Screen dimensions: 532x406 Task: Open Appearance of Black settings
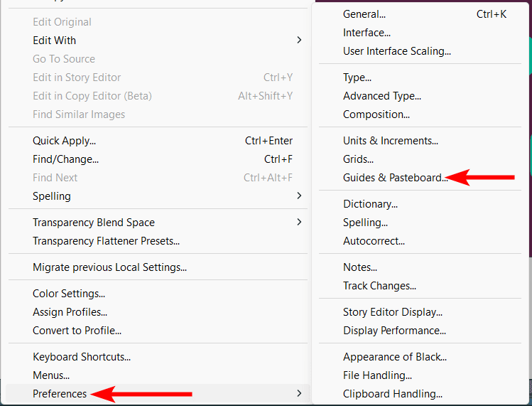pyautogui.click(x=394, y=357)
